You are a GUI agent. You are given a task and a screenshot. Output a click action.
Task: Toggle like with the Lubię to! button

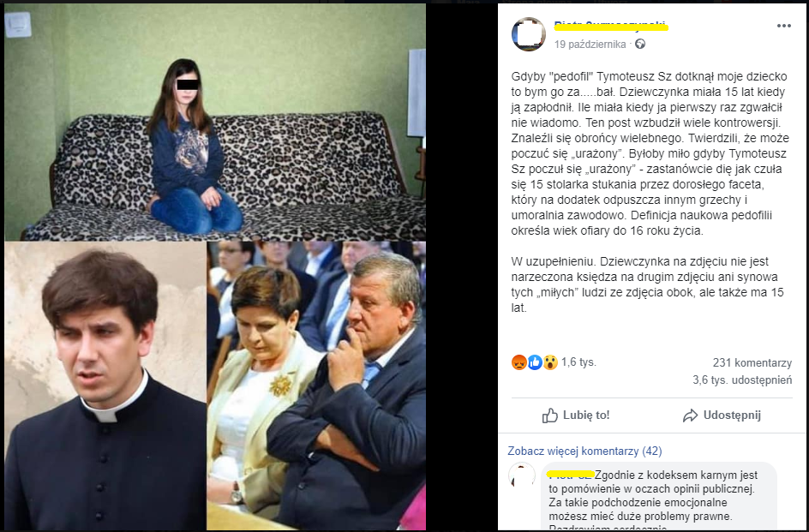(x=576, y=415)
